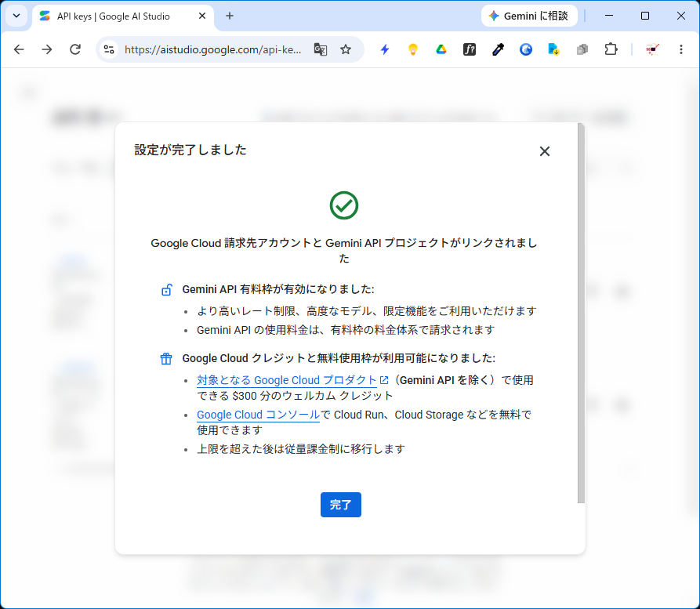Click the green checkmark success icon
The width and height of the screenshot is (700, 609).
[344, 205]
